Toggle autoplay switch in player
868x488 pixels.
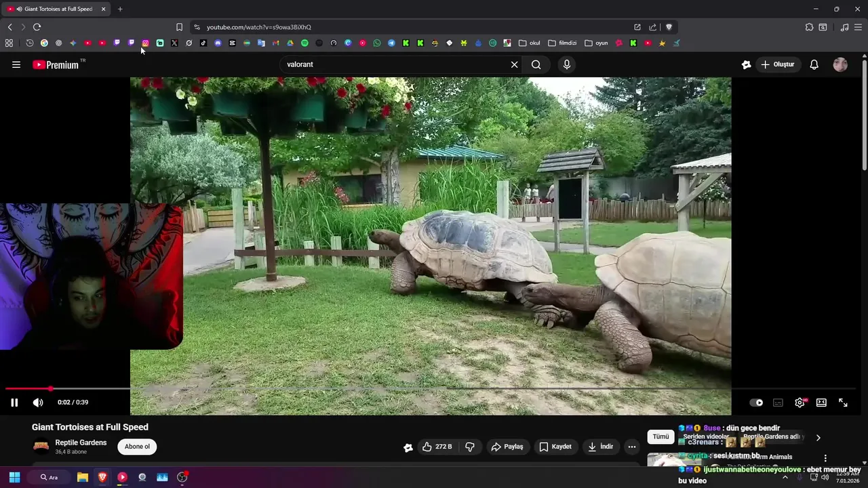point(756,403)
